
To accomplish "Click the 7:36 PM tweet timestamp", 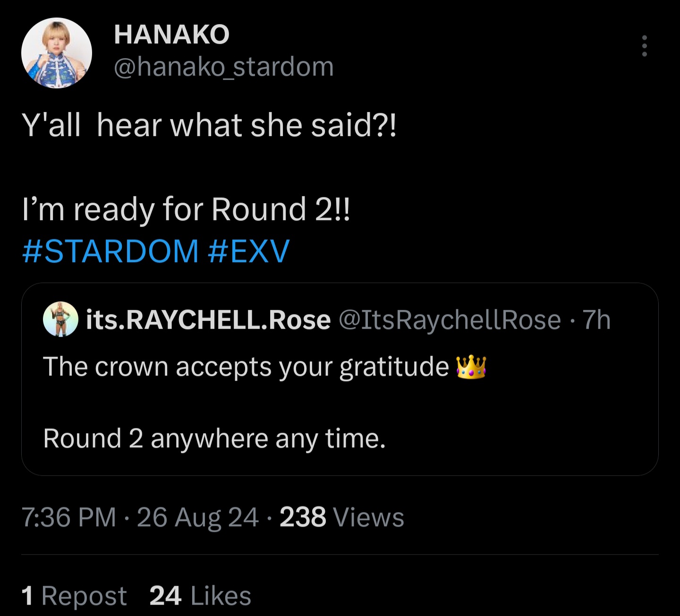I will tap(69, 517).
